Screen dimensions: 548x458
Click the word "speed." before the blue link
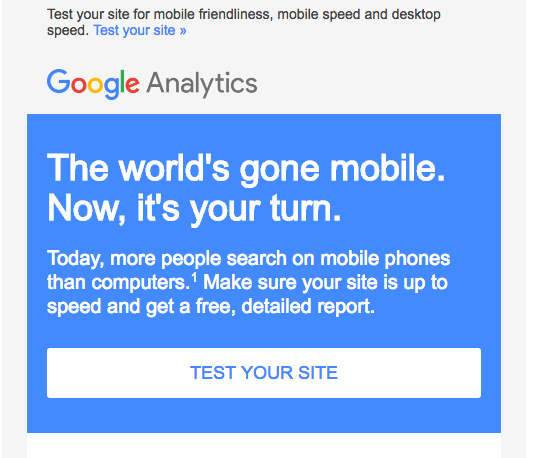pos(68,31)
